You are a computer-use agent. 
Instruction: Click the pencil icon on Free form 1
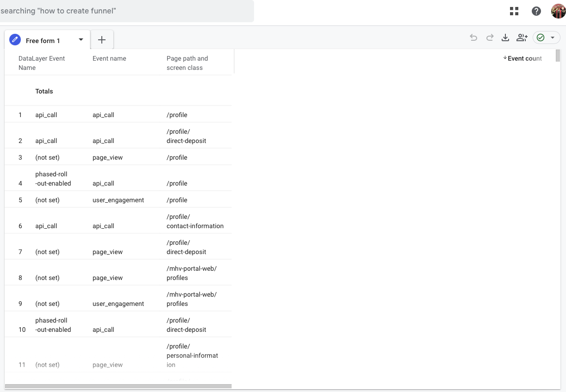tap(14, 40)
